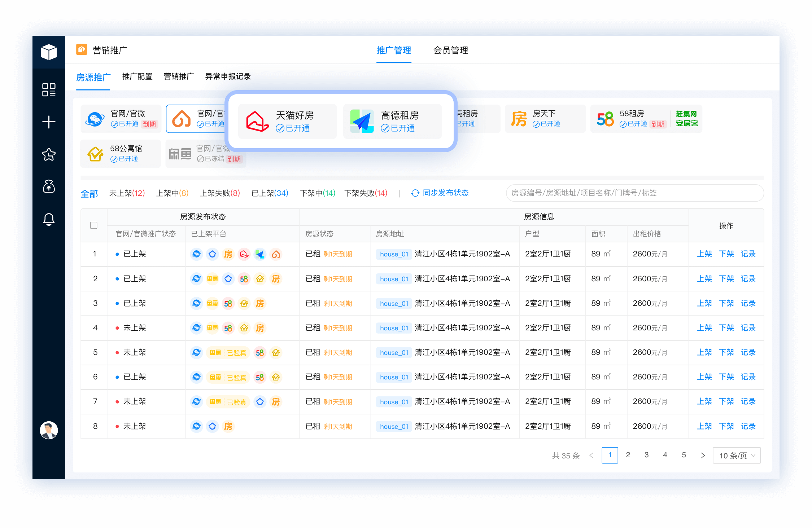The image size is (812, 528).
Task: Filter by 上架失败(8) status
Action: pos(220,193)
